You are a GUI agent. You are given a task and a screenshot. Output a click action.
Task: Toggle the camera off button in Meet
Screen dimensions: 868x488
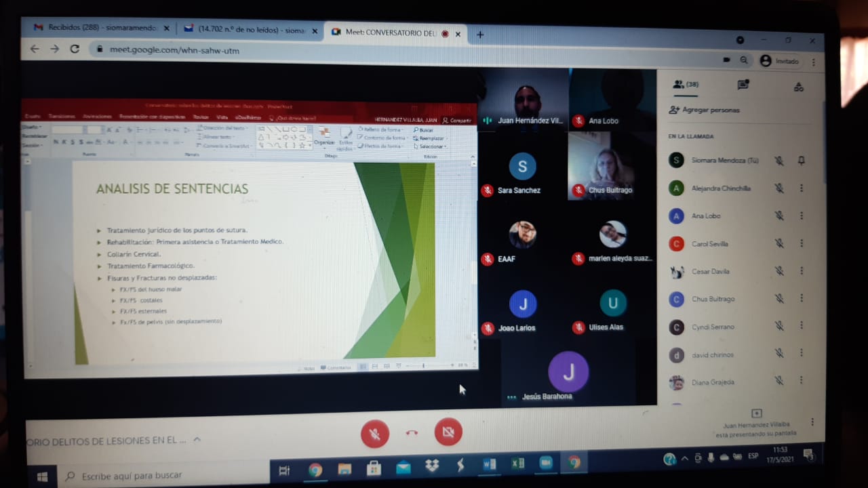point(448,432)
